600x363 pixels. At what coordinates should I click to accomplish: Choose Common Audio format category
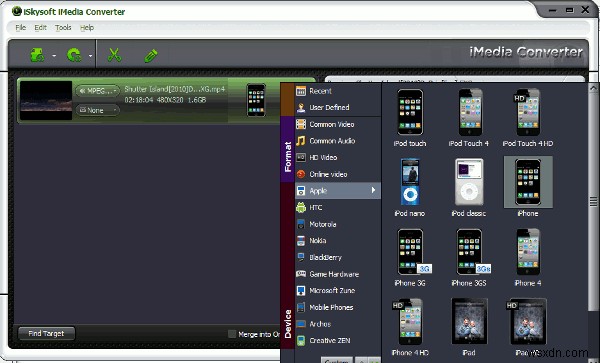pyautogui.click(x=338, y=141)
